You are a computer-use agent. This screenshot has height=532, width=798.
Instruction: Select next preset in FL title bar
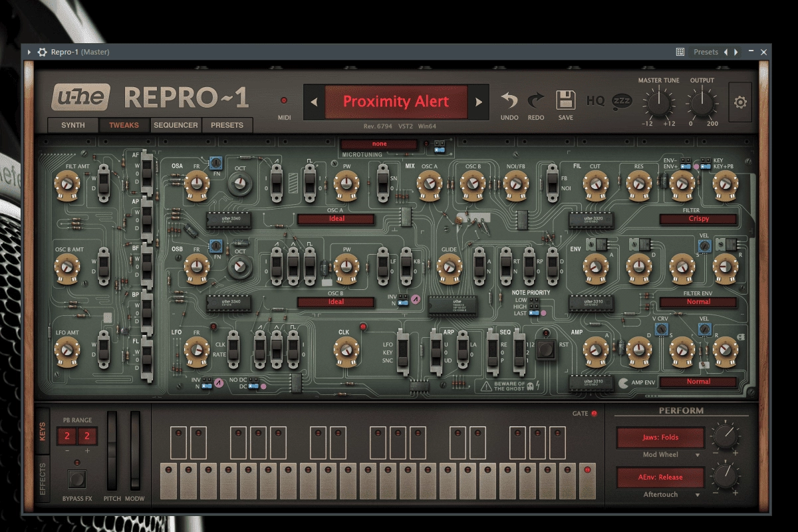[x=735, y=52]
